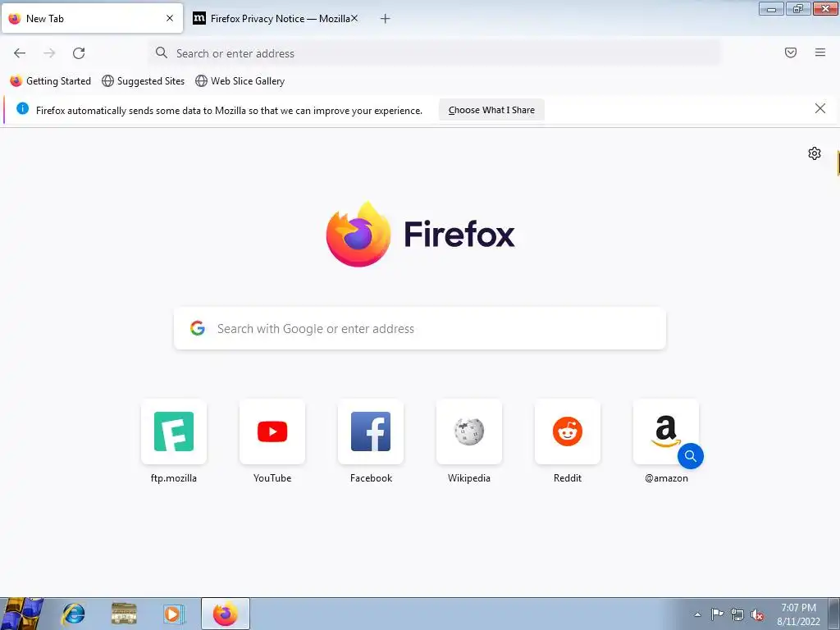840x630 pixels.
Task: Open Windows Explorer from the taskbar
Action: pos(124,614)
